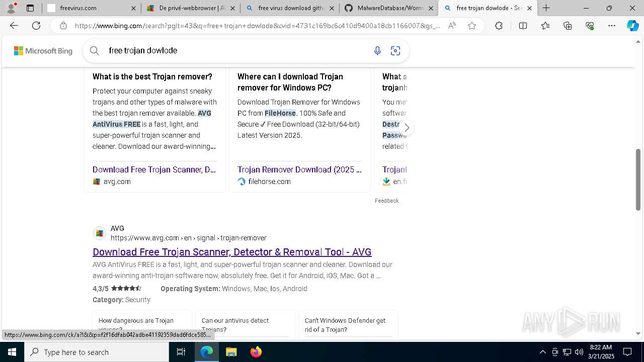Open Edge Settings and more menu
644x362 pixels.
[x=612, y=26]
